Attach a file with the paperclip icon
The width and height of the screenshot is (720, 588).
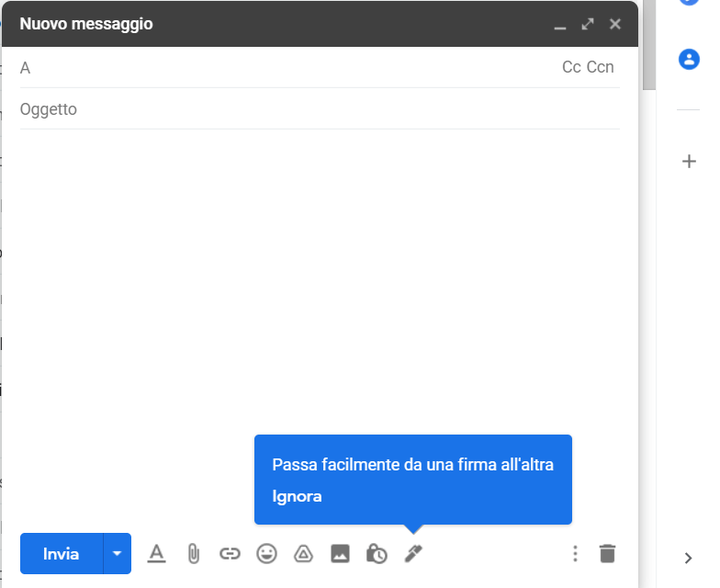click(x=193, y=553)
